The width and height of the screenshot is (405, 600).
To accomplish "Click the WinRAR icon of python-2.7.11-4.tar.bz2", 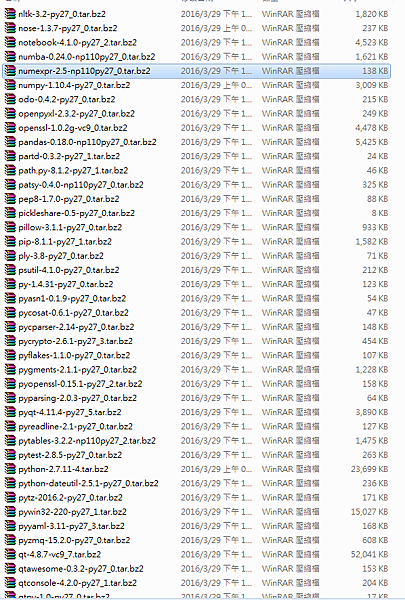I will click(x=10, y=469).
